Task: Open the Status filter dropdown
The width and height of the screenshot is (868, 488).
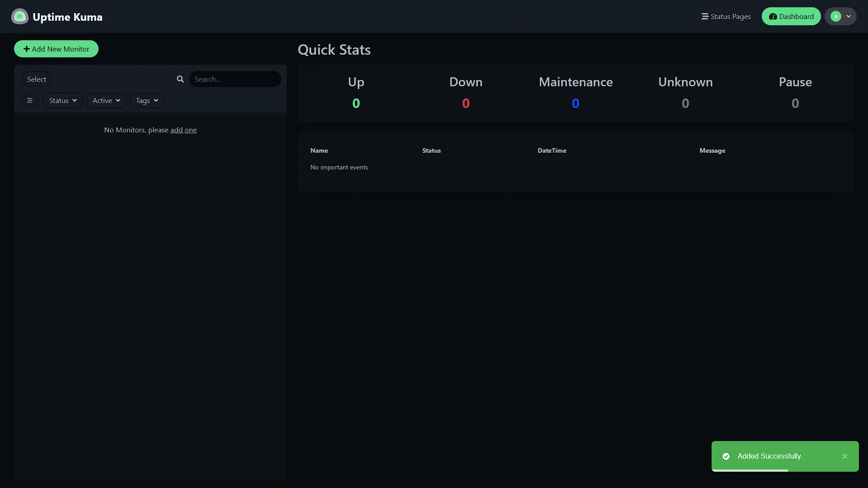Action: click(63, 100)
